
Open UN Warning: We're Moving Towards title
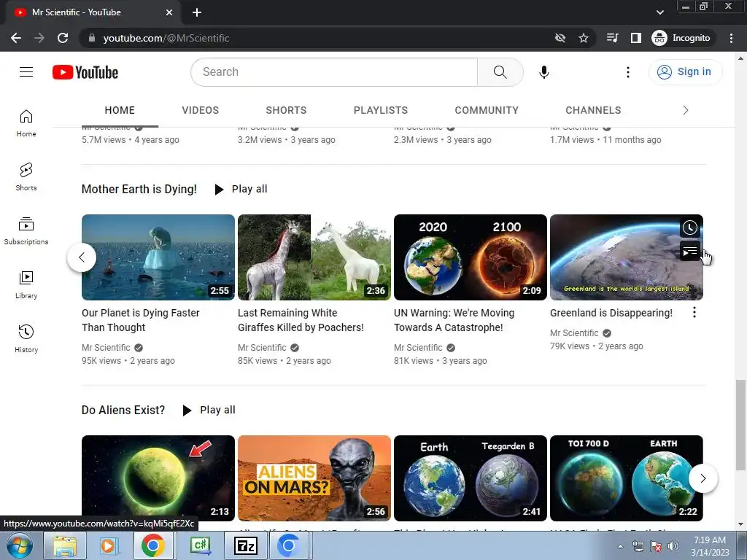454,320
